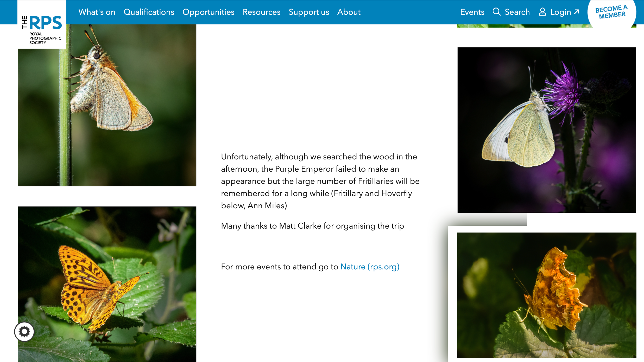This screenshot has height=362, width=644.
Task: Expand the Support us navigation item
Action: (309, 12)
